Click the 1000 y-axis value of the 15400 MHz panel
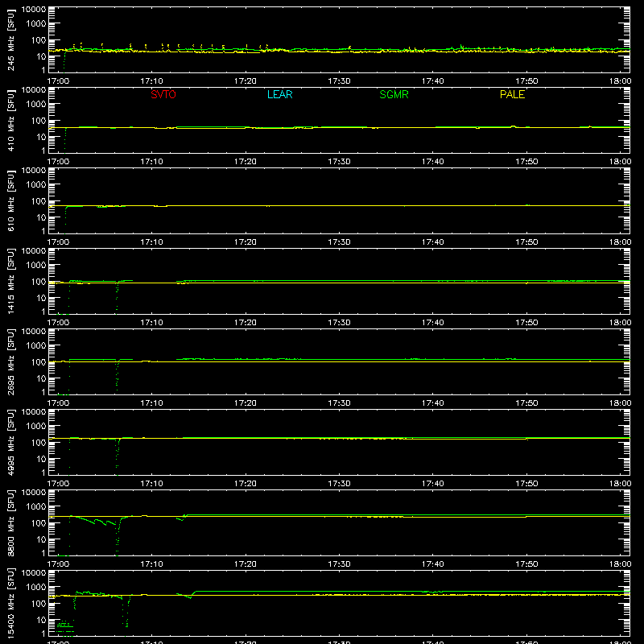The width and height of the screenshot is (644, 644). [36, 587]
